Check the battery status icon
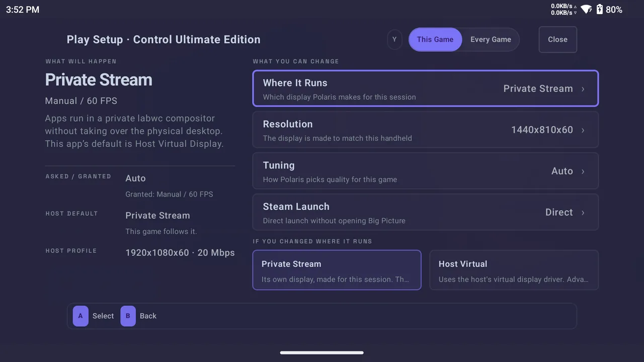 coord(599,9)
